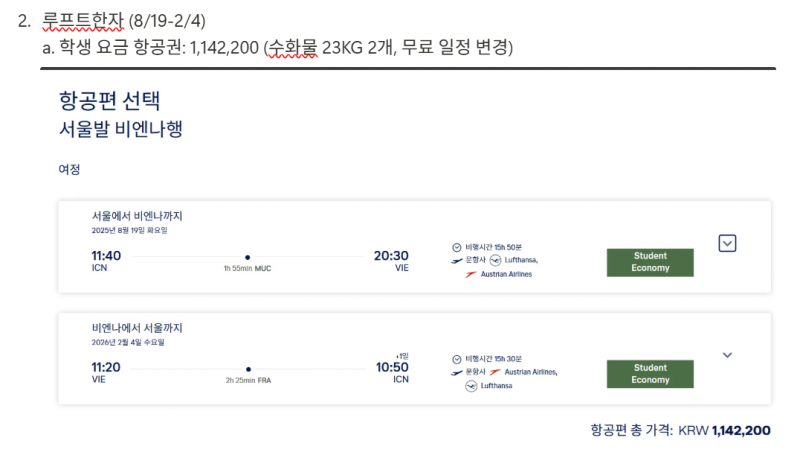
Task: Click the airplane operator icon on the return flight
Action: click(457, 373)
